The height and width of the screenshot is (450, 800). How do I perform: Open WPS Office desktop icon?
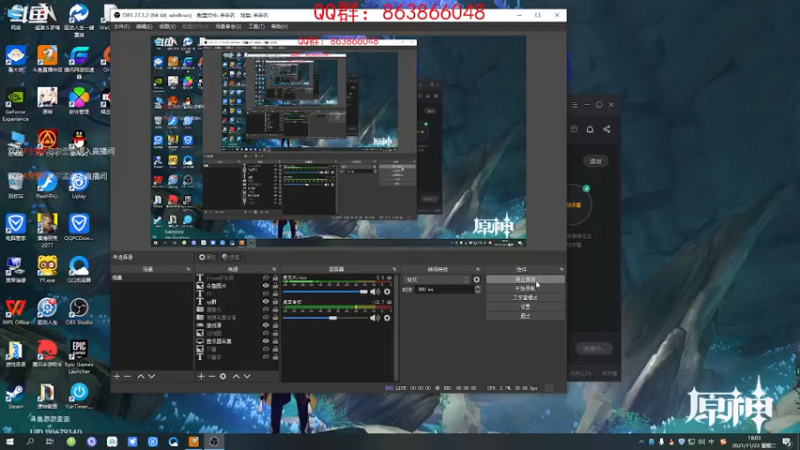(x=15, y=312)
